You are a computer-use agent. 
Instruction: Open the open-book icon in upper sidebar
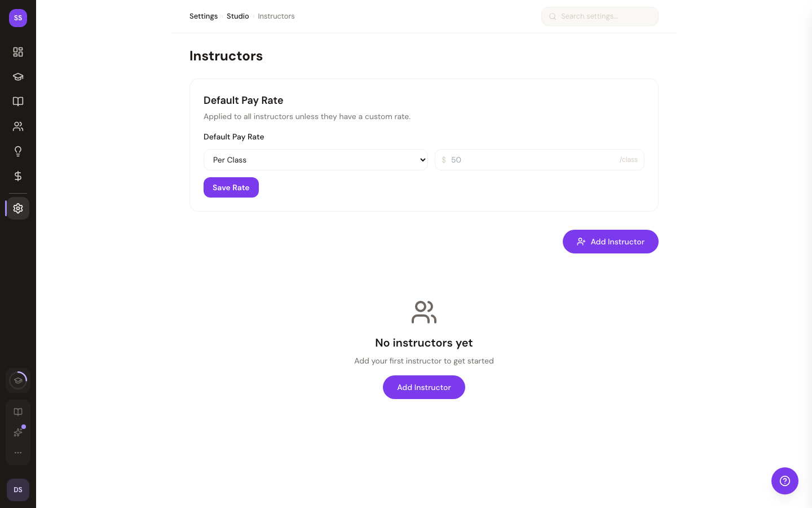tap(18, 102)
